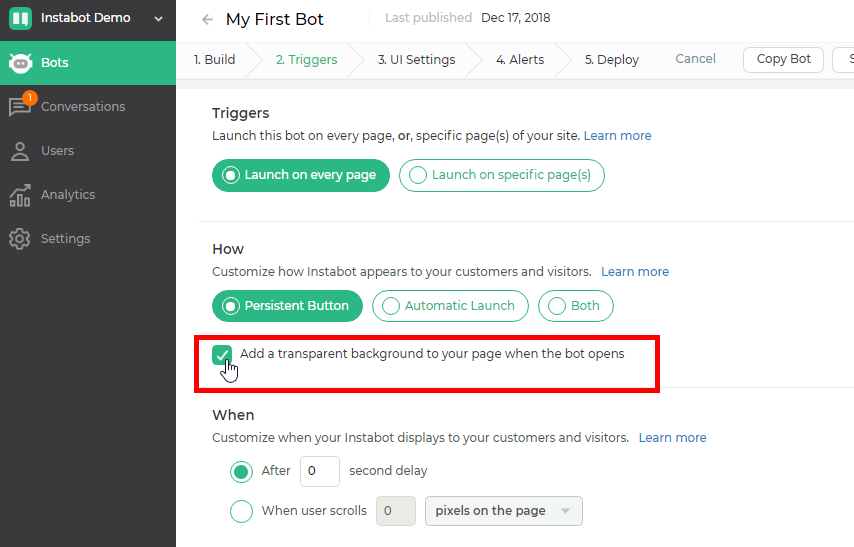Click the second delay number field

[x=320, y=471]
